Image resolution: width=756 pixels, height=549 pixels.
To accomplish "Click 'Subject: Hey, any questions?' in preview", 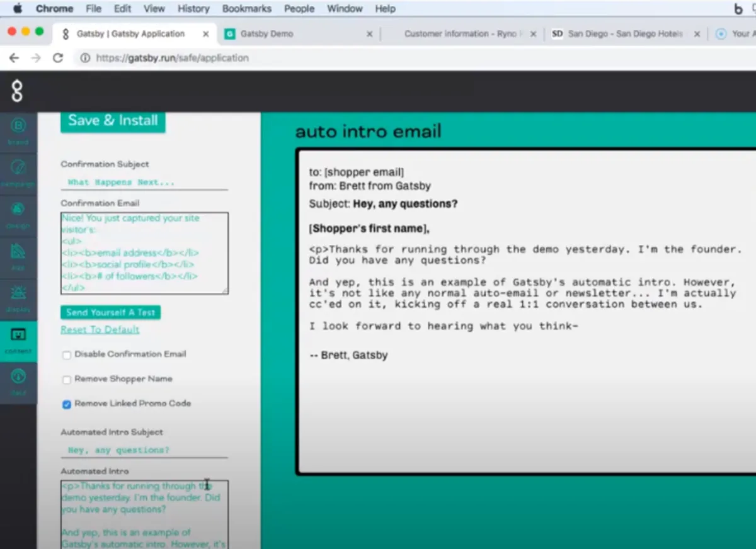I will 383,204.
